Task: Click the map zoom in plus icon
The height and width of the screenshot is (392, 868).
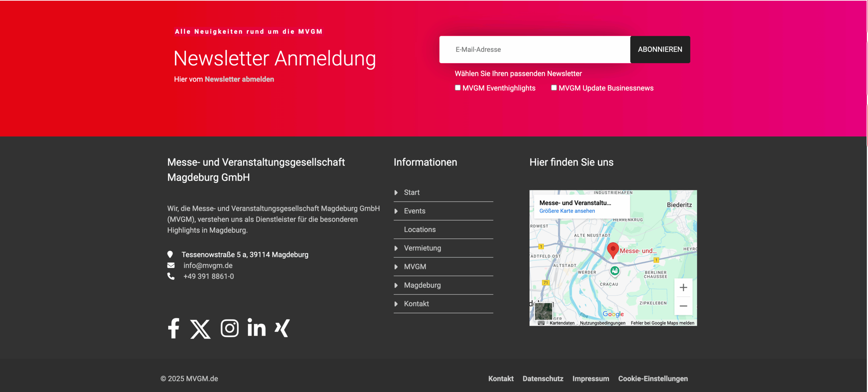Action: [683, 288]
